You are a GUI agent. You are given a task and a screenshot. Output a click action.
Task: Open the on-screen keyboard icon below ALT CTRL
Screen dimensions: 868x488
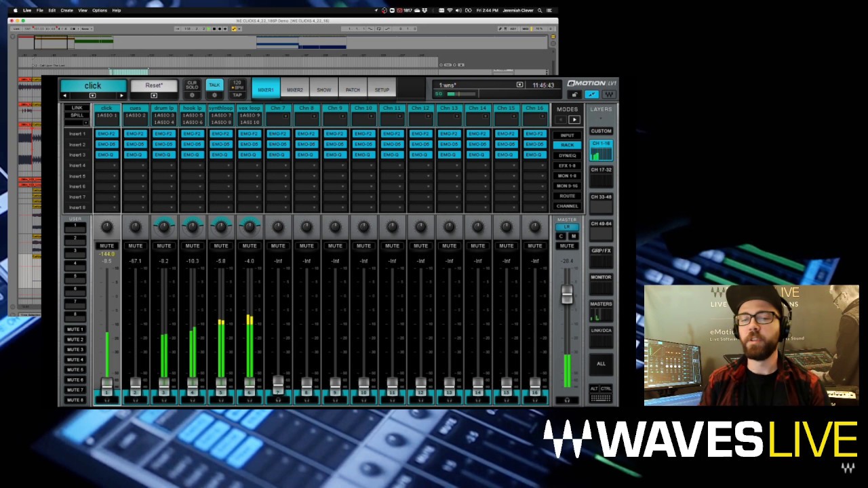coord(601,398)
